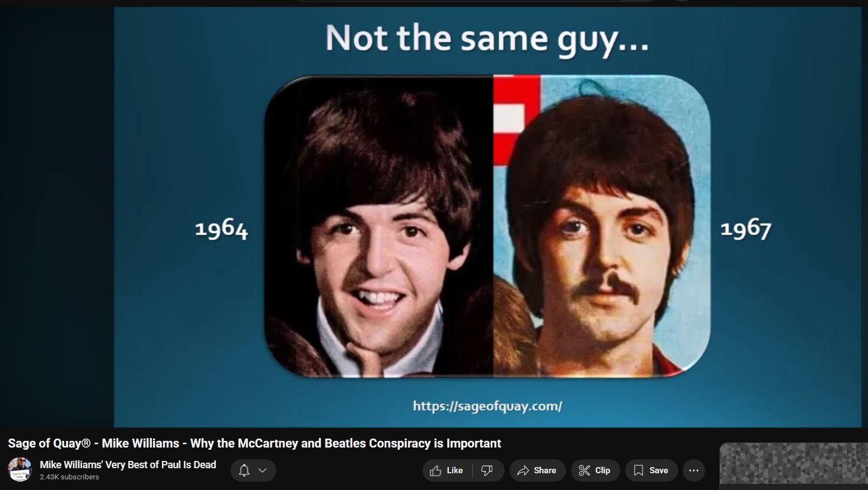Open the patterned thumbnail at bottom right

(x=793, y=463)
